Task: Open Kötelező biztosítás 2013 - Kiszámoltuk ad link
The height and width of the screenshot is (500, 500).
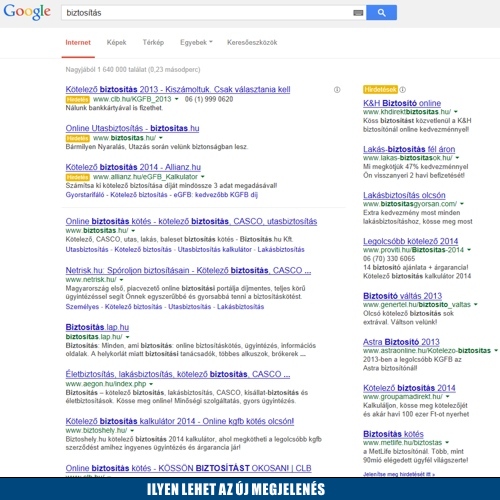Action: (178, 89)
